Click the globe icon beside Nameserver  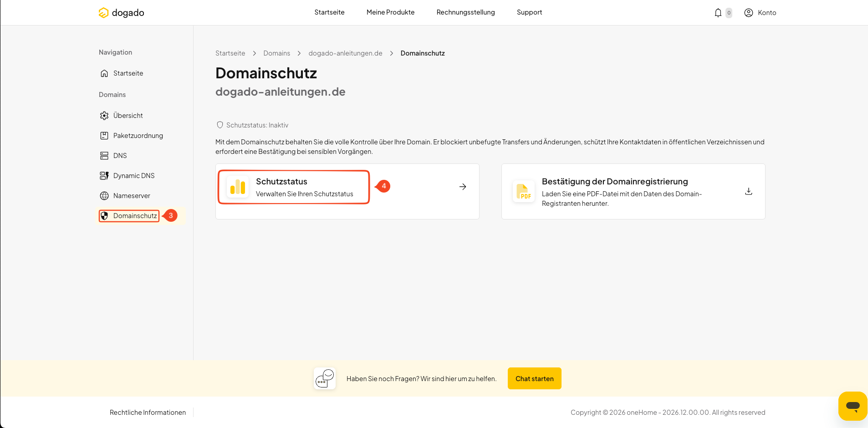104,196
